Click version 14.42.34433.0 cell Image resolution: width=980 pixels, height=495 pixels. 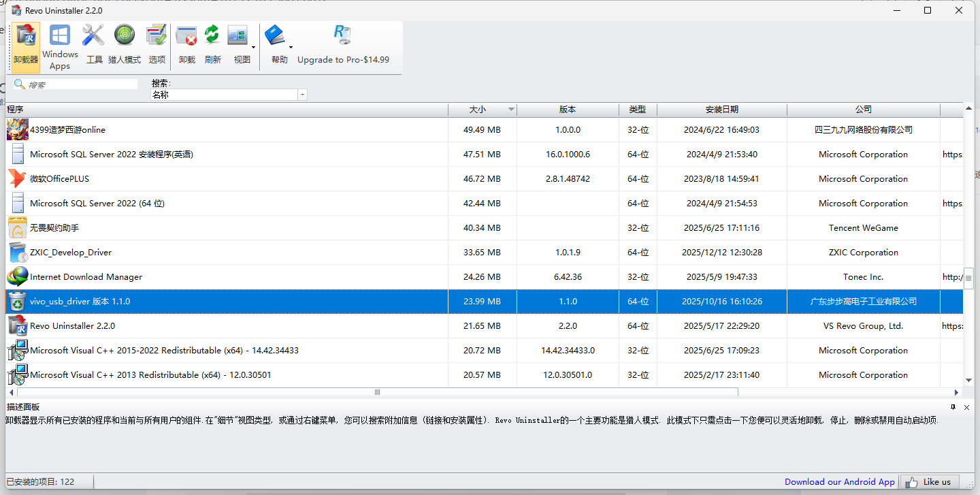point(568,350)
